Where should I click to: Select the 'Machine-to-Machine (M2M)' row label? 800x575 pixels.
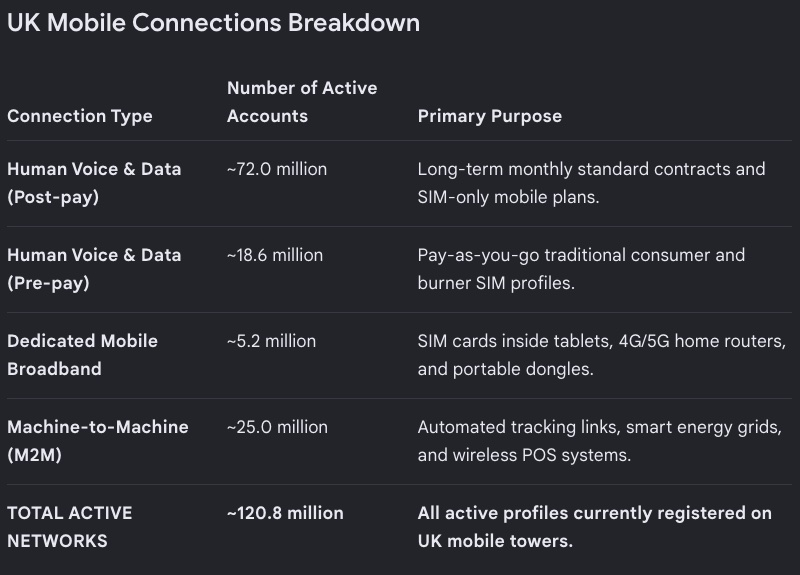[97, 441]
